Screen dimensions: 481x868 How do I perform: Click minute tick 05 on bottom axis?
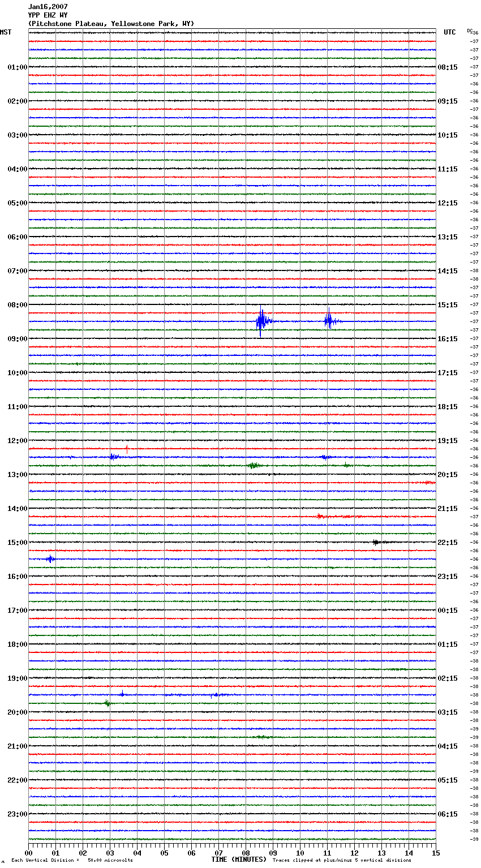point(164,853)
